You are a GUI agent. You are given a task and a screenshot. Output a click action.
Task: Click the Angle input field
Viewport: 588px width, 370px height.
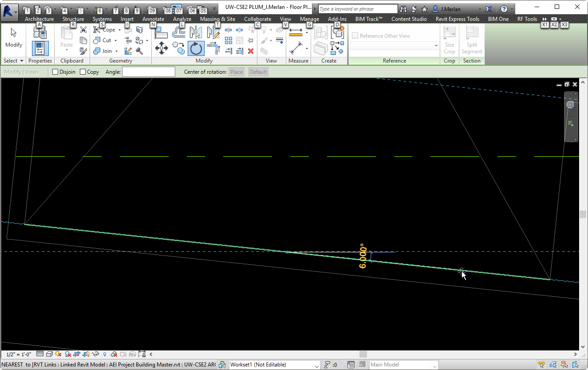[x=149, y=72]
